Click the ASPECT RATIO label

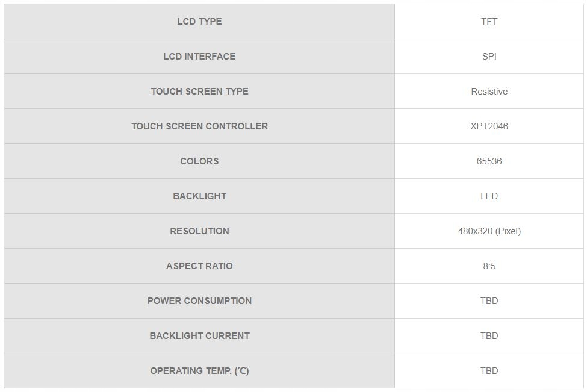199,266
